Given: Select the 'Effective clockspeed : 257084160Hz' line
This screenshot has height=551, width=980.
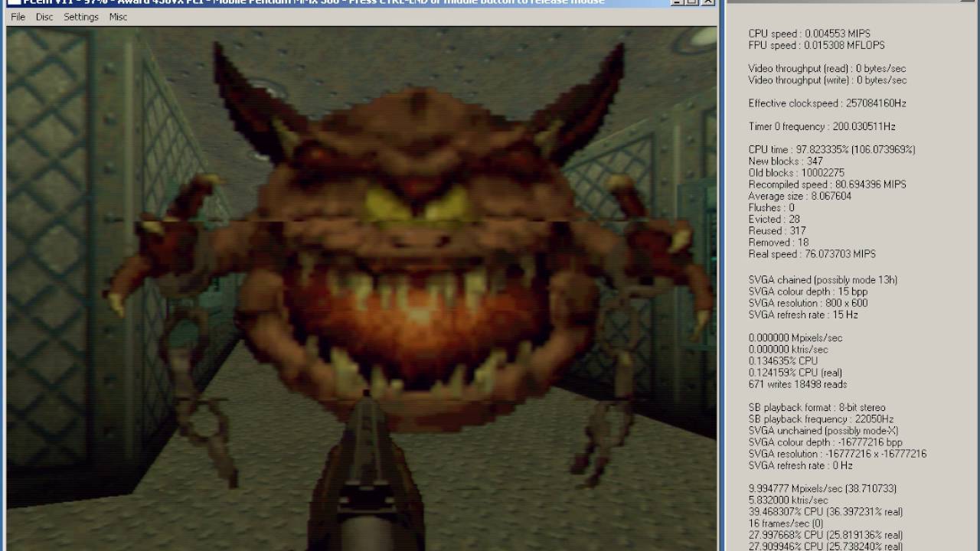Looking at the screenshot, I should 828,103.
